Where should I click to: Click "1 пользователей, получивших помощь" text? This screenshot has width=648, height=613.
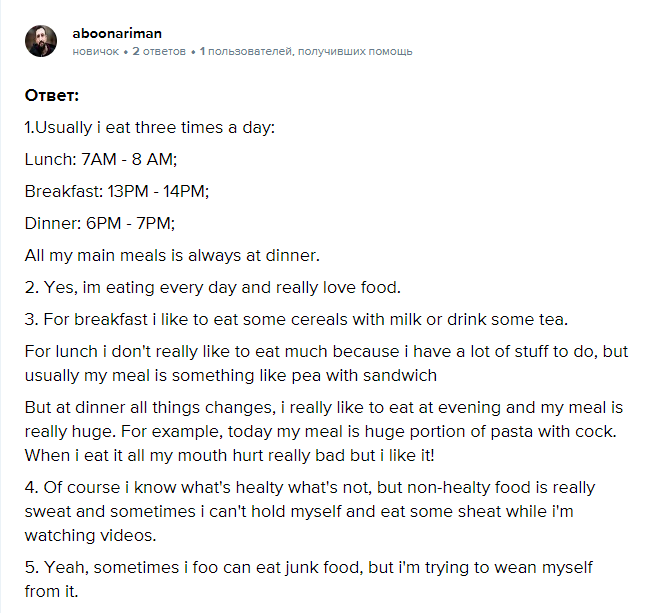(306, 51)
